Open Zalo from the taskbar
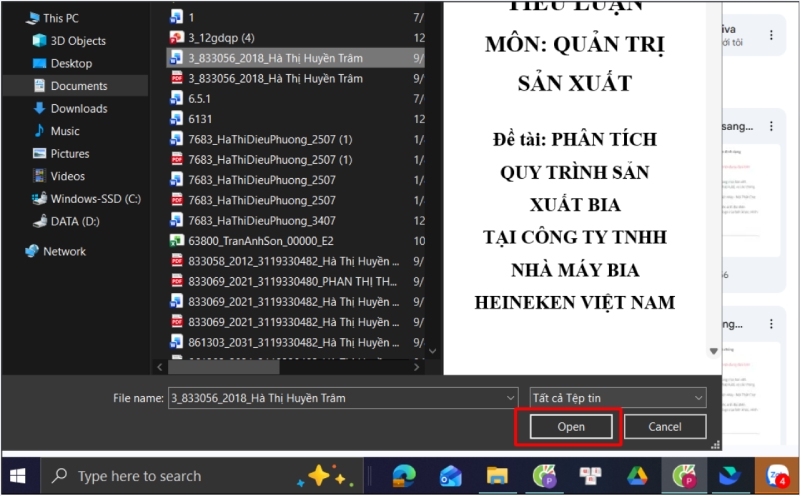800x496 pixels. [x=777, y=476]
